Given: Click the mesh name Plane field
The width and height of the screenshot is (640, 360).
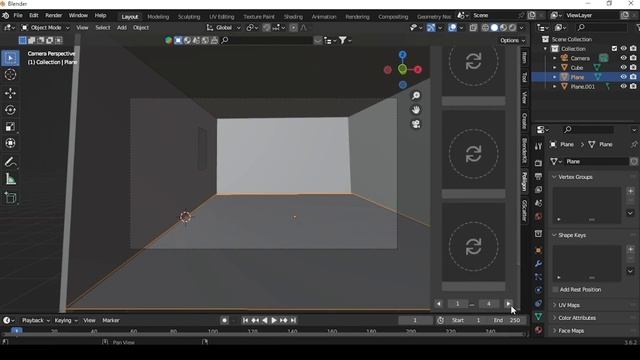Looking at the screenshot, I should pos(596,162).
